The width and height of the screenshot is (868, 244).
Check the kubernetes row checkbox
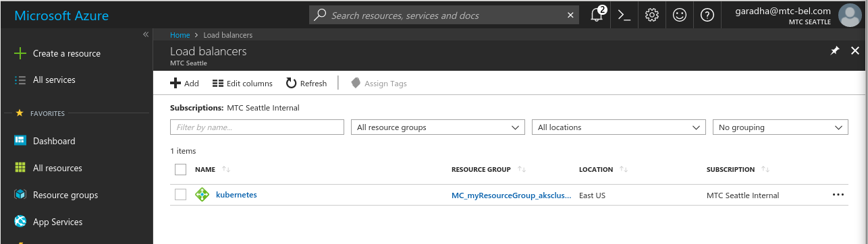(x=180, y=195)
